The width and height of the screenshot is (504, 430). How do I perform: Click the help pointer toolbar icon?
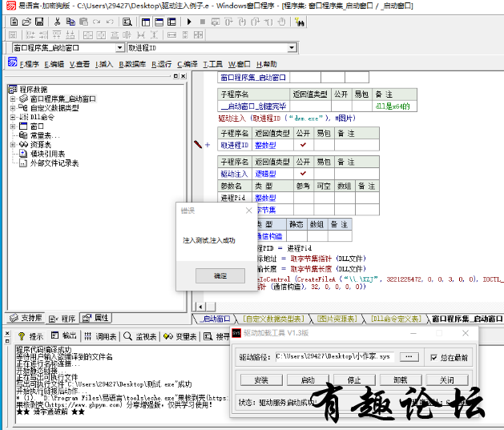(x=299, y=22)
